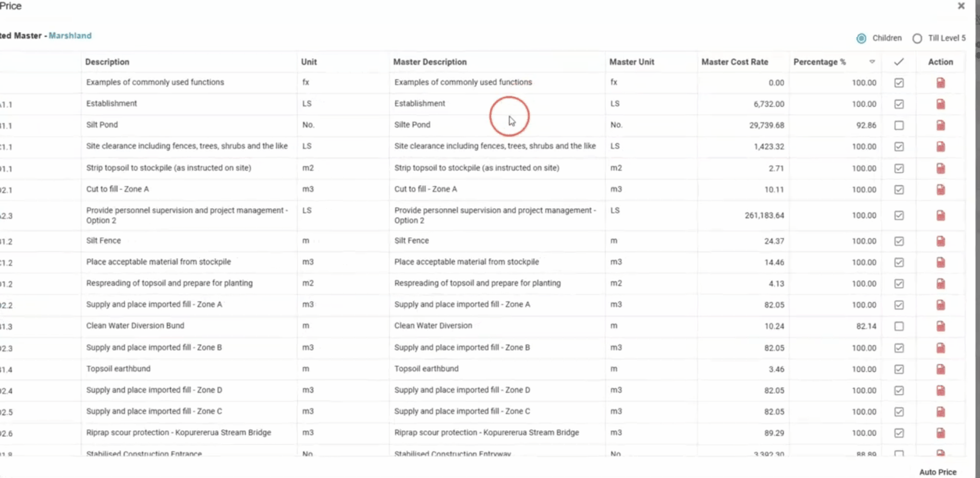Uncheck the Establishment row checkbox
Image resolution: width=980 pixels, height=478 pixels.
899,104
